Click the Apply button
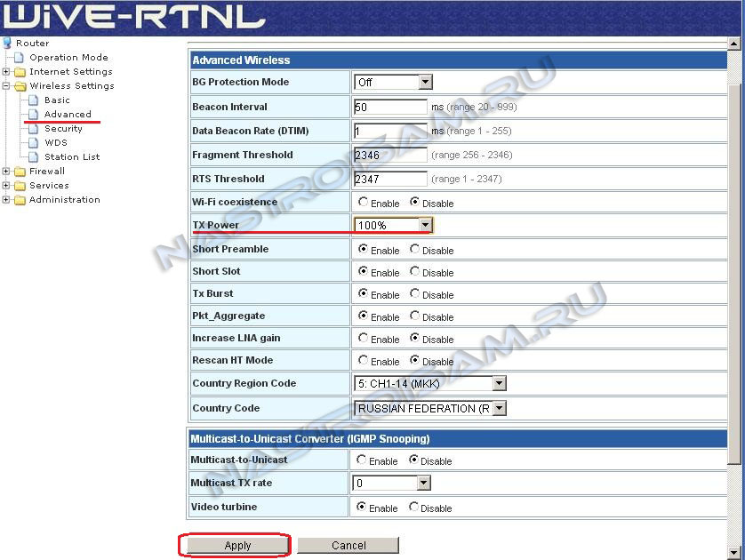 tap(237, 546)
